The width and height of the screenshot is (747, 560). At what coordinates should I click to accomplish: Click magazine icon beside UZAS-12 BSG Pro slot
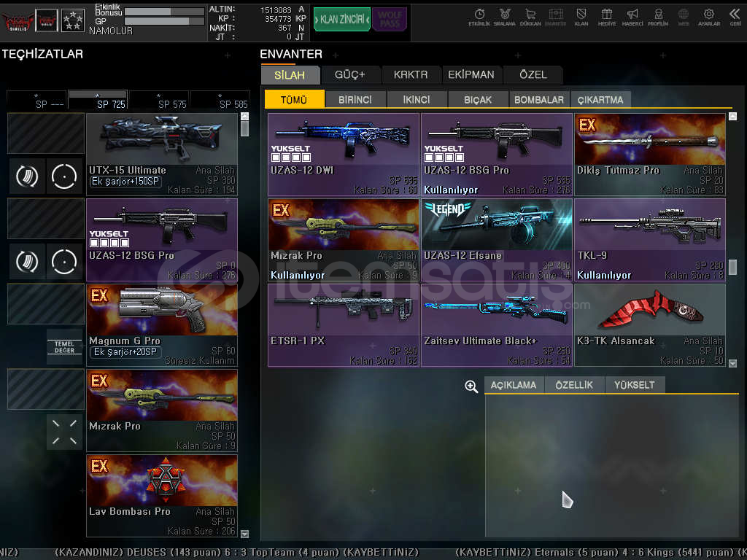[x=27, y=262]
